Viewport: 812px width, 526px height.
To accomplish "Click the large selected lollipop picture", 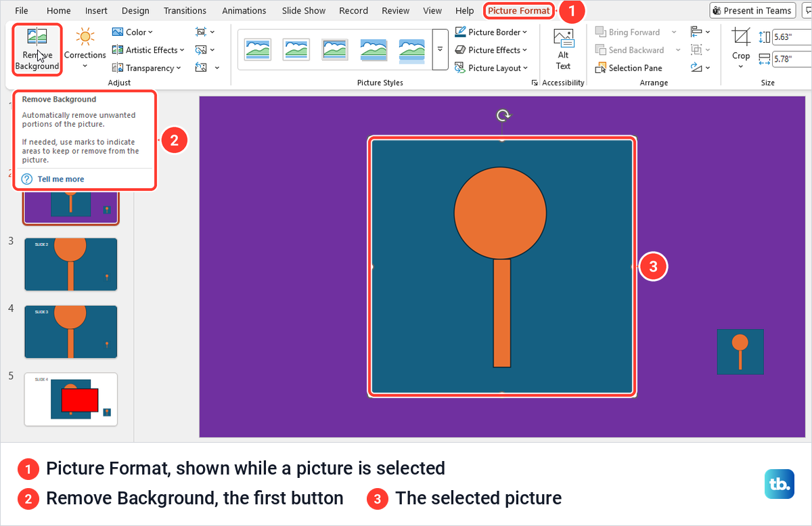I will (x=502, y=267).
